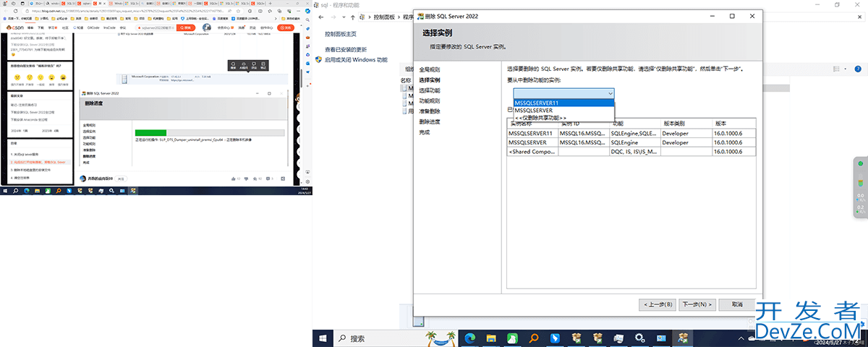Open 控制面板主页 link
Image resolution: width=868 pixels, height=347 pixels.
point(341,34)
